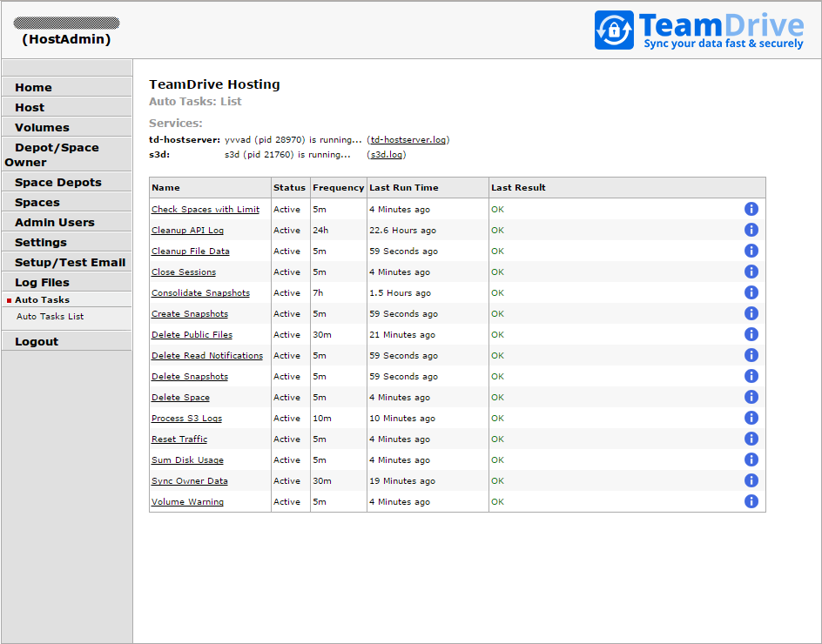Click info icon for Close Sessions row

click(x=751, y=272)
